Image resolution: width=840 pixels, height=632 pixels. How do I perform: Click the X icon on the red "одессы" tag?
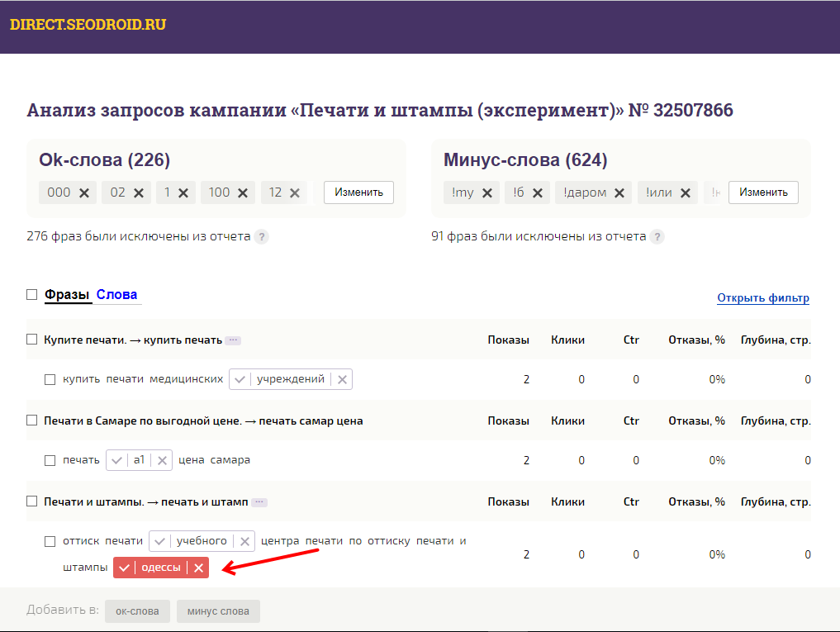click(x=198, y=568)
